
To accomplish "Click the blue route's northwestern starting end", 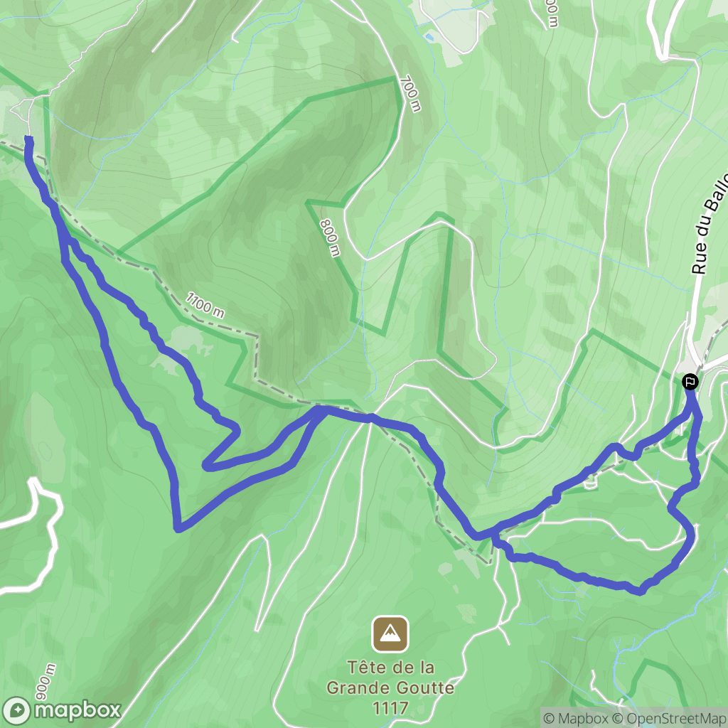I will (x=28, y=139).
